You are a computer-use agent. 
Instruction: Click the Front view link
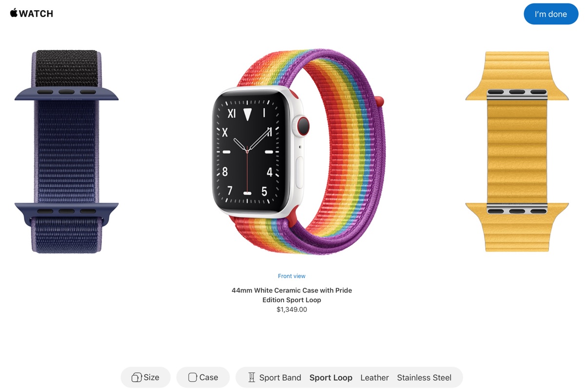coord(292,276)
